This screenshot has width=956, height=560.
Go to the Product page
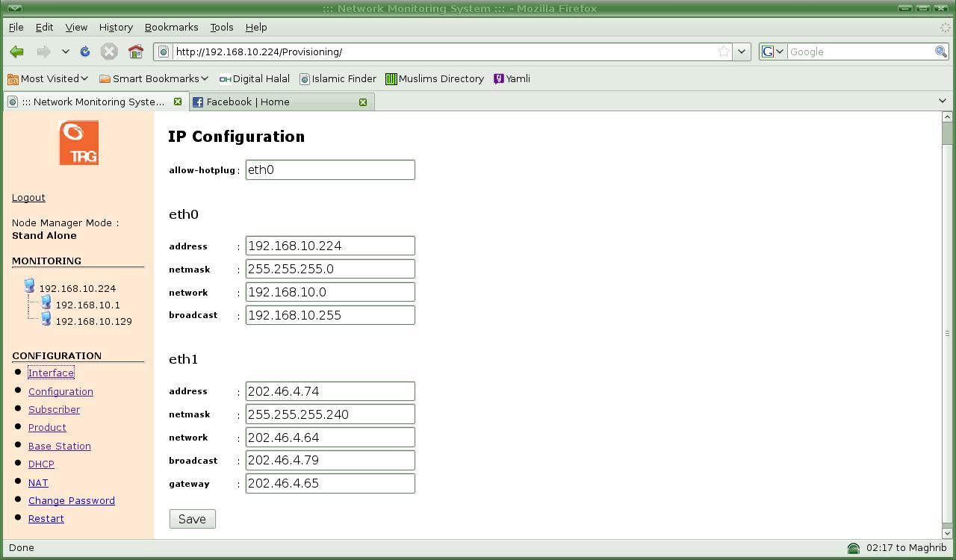click(x=47, y=427)
